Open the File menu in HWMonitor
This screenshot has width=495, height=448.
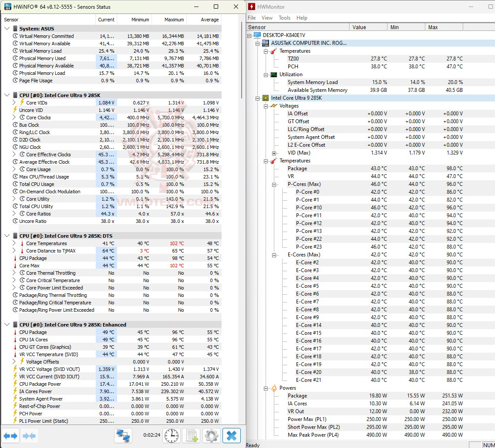252,18
